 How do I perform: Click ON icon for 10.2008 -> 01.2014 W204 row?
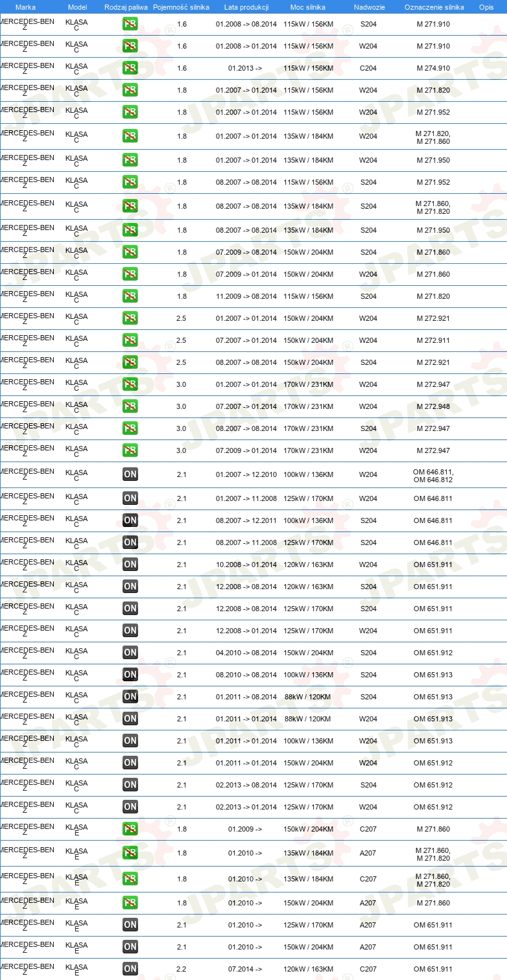click(x=130, y=565)
